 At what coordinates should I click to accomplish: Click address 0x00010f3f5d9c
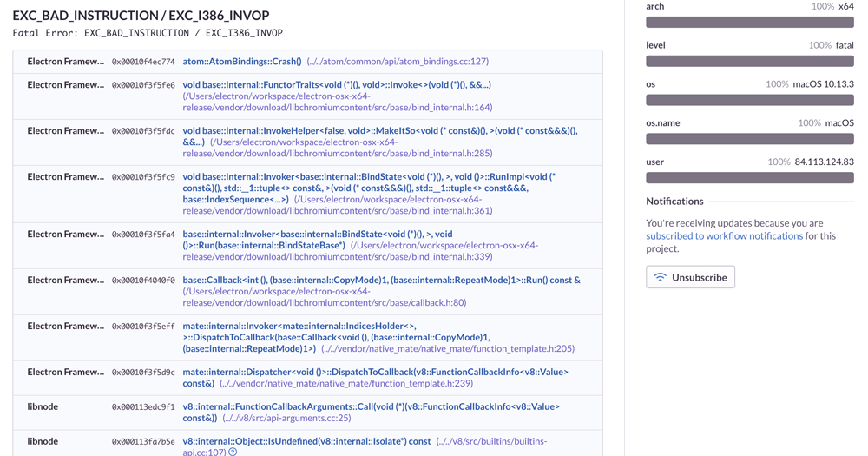pos(143,372)
